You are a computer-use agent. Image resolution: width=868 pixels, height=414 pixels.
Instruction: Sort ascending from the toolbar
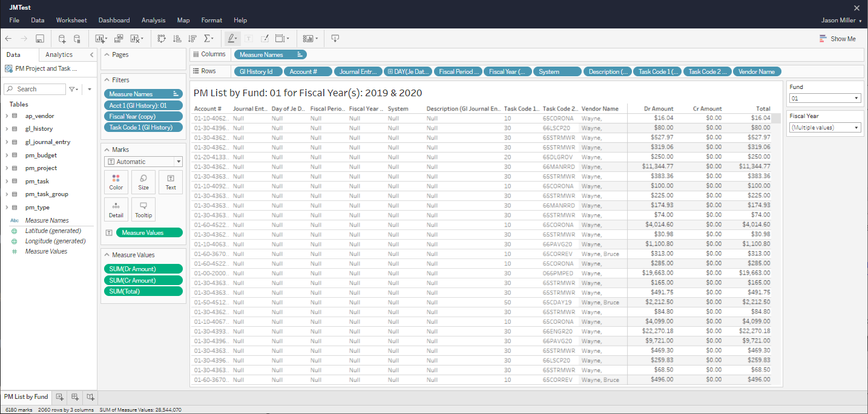[x=177, y=39]
